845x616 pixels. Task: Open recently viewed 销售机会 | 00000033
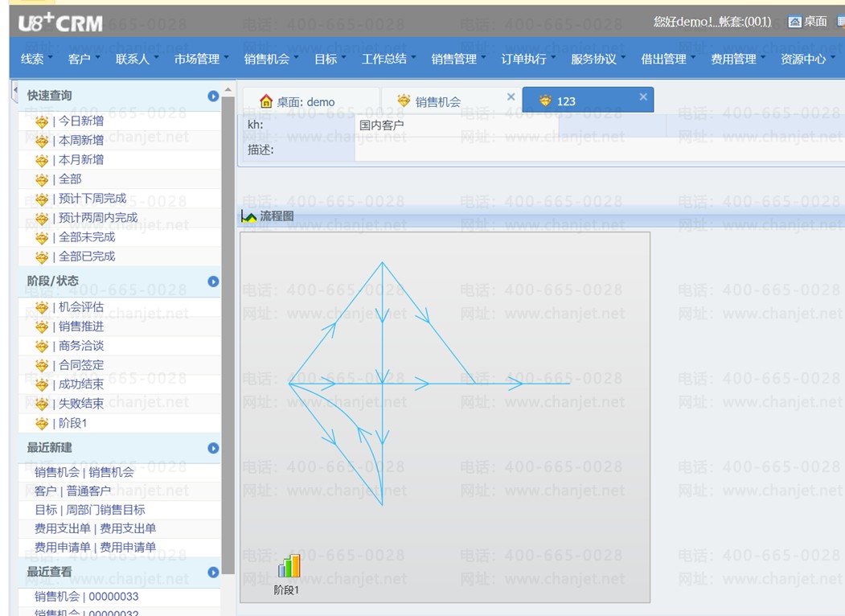87,597
